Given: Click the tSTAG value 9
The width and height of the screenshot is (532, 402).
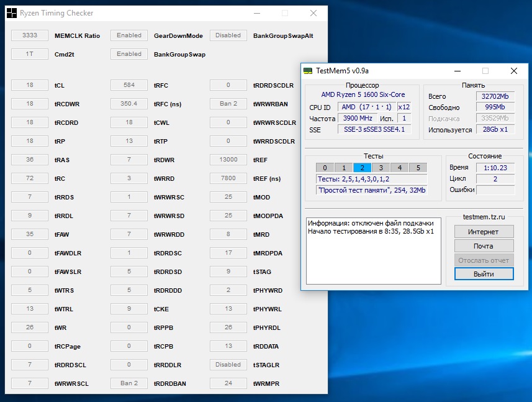Looking at the screenshot, I should (228, 272).
